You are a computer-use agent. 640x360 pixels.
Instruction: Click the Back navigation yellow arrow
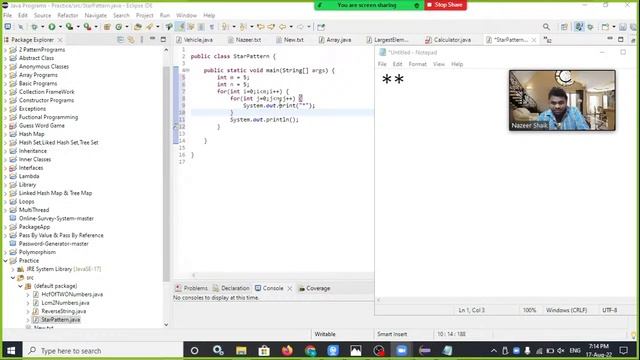click(x=282, y=27)
